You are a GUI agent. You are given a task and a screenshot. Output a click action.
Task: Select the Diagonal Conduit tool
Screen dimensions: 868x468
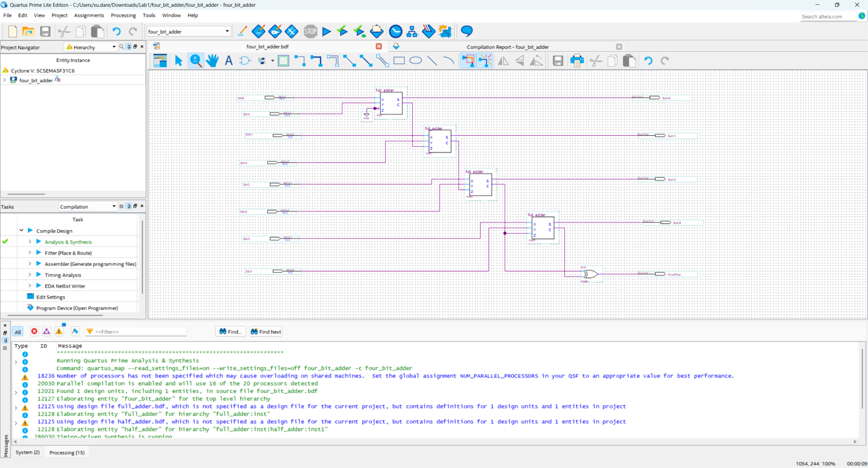point(383,61)
